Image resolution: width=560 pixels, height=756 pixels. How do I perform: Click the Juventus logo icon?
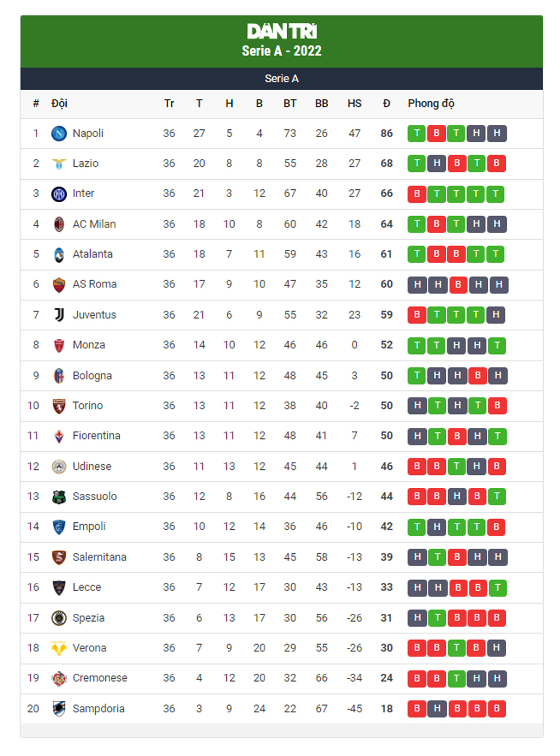59,315
